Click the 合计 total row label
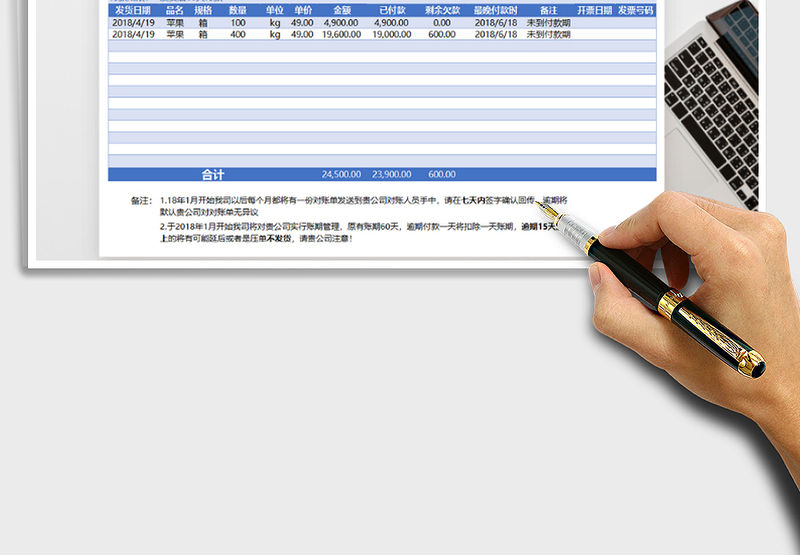The height and width of the screenshot is (555, 800). (213, 174)
